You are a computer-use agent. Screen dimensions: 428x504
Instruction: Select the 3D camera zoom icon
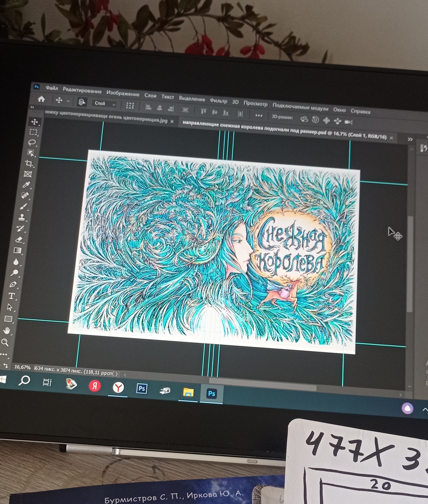(349, 122)
